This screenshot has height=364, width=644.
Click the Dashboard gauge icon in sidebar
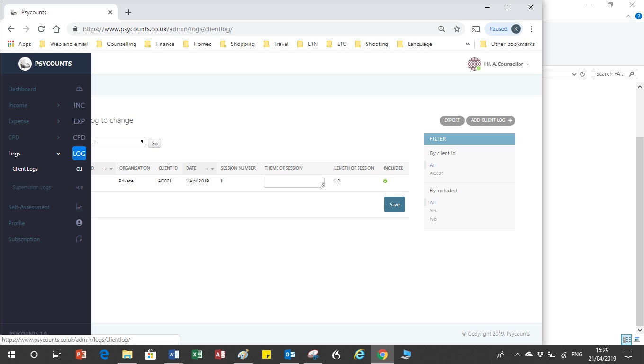(79, 89)
